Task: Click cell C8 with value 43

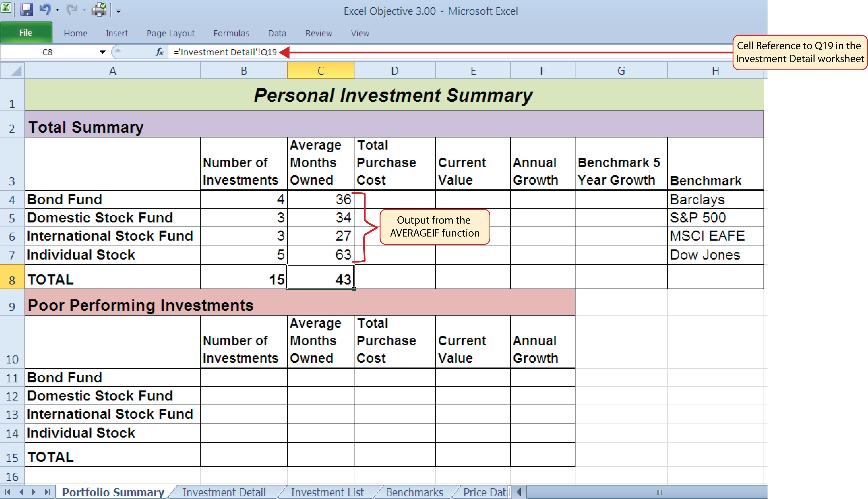Action: point(321,277)
